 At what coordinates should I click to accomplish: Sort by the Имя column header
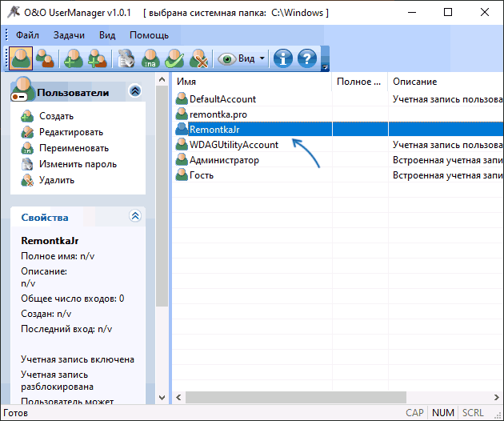(252, 82)
